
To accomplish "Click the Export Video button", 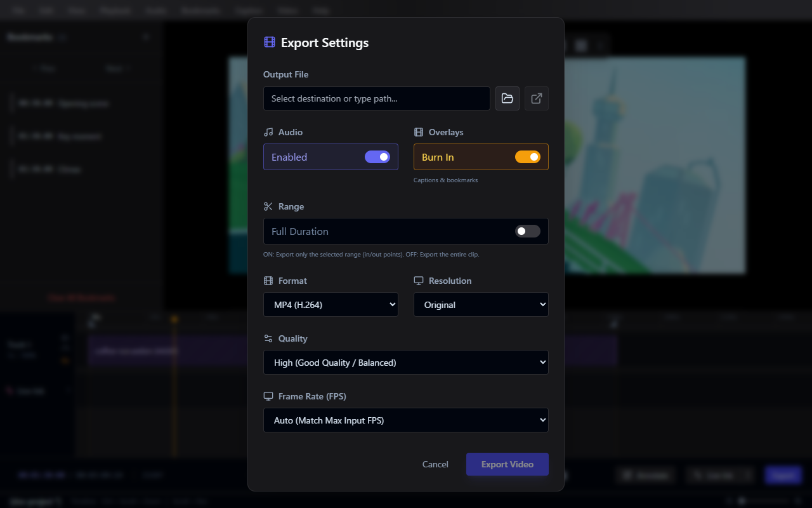I will [x=507, y=464].
